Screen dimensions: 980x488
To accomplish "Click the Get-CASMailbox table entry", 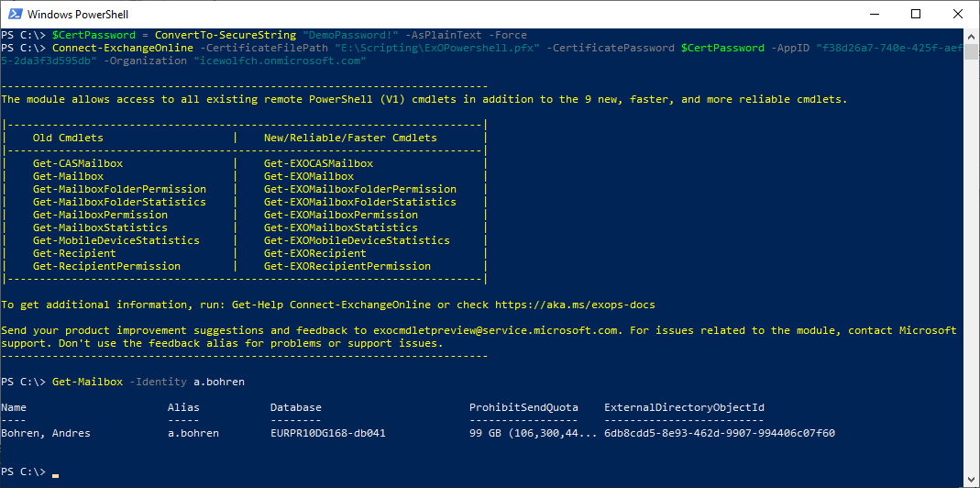I will click(78, 163).
